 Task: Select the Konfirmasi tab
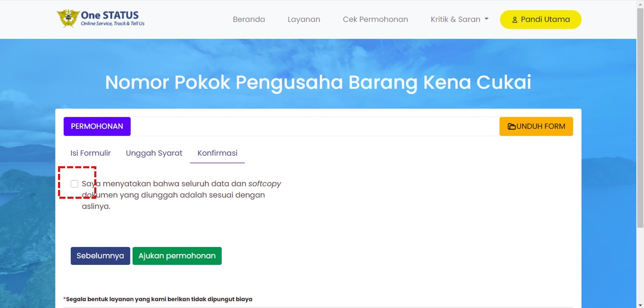[x=217, y=153]
